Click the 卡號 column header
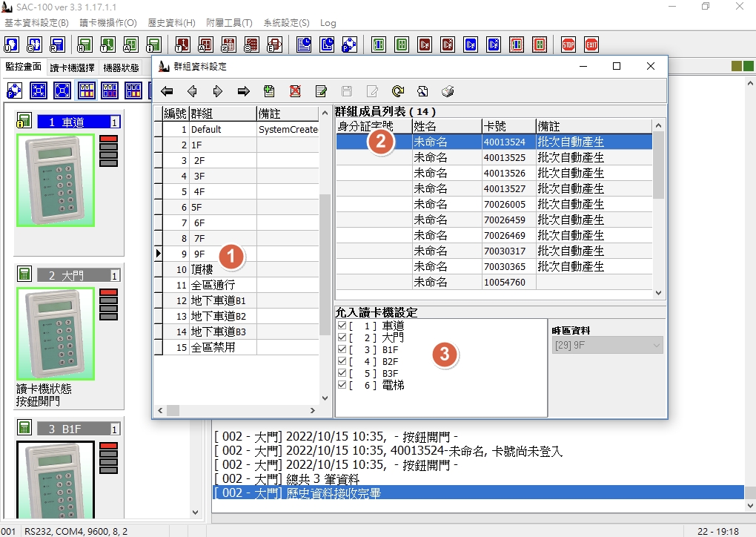Viewport: 756px width, 537px height. coord(508,126)
